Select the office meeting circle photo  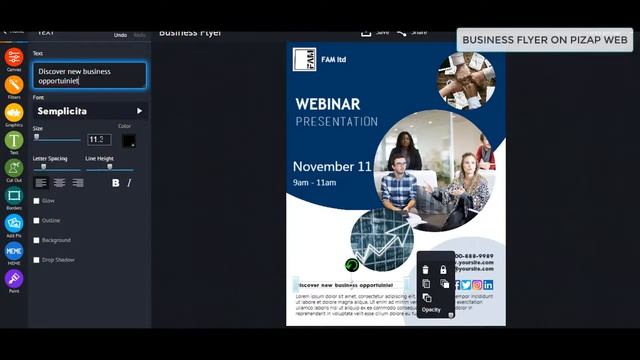pyautogui.click(x=434, y=170)
